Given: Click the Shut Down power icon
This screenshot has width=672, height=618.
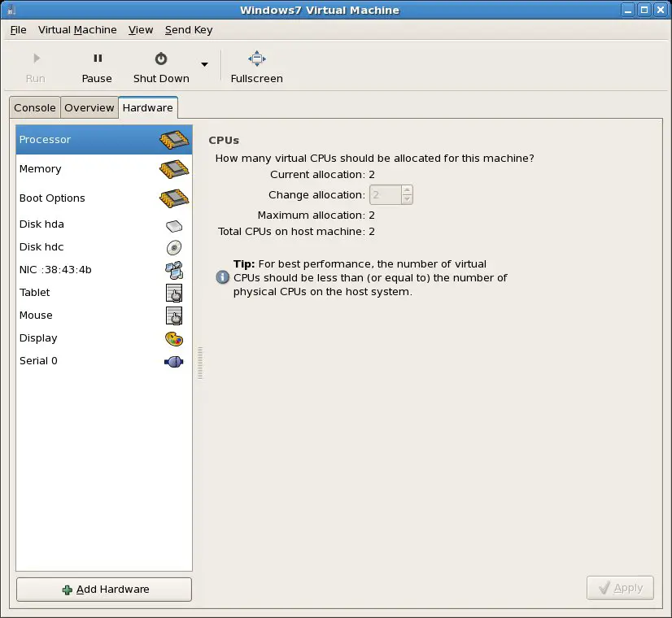Looking at the screenshot, I should coord(161,59).
